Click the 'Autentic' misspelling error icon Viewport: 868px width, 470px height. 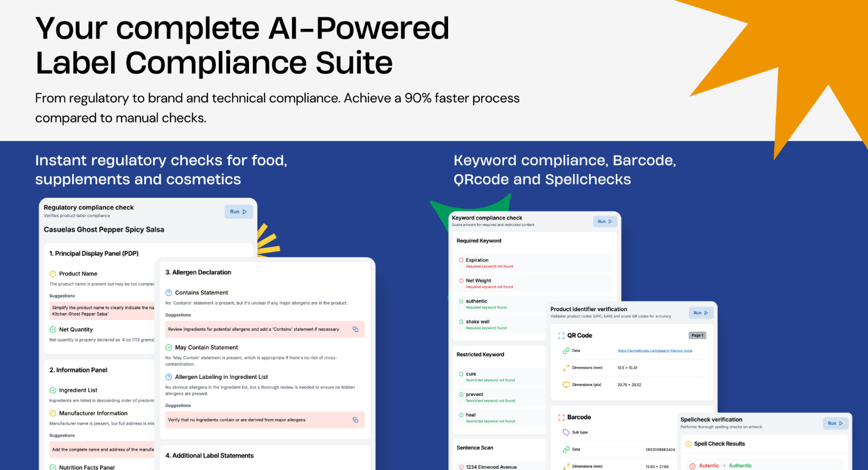pos(692,466)
